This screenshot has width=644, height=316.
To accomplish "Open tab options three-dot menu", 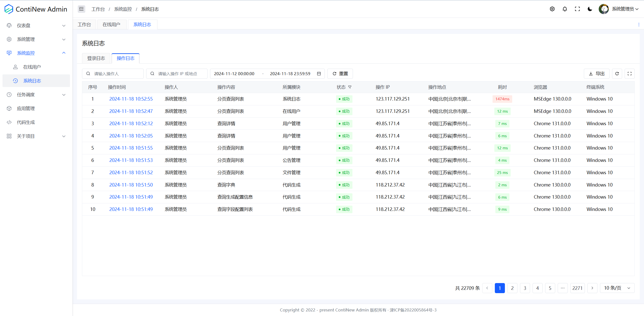I will (x=639, y=25).
